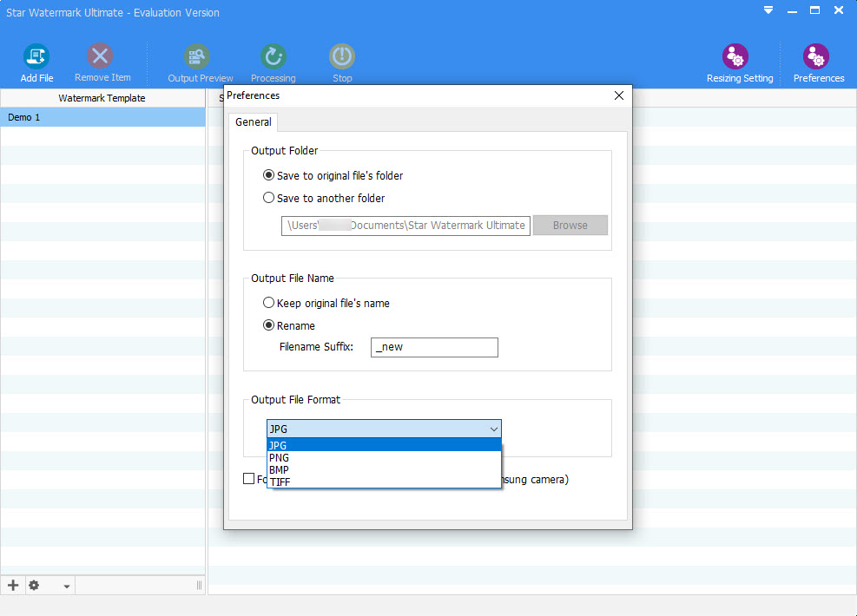857x616 pixels.
Task: Choose BMP in the format list
Action: [384, 469]
